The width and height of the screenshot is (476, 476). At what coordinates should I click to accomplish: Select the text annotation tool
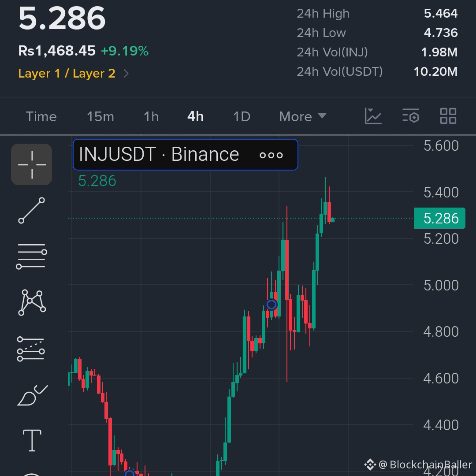[32, 440]
